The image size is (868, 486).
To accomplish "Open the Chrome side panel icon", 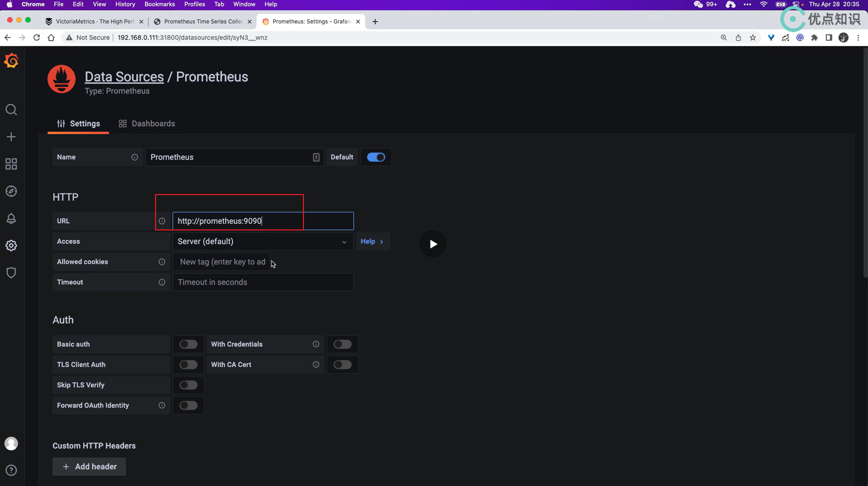I will point(829,37).
